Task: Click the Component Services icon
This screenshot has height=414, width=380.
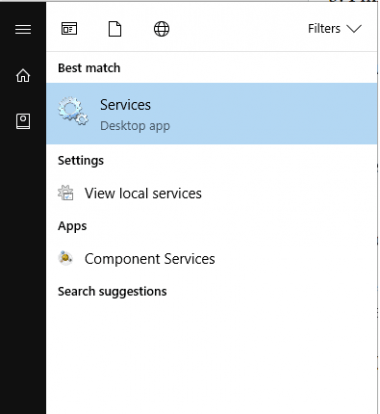Action: (x=66, y=258)
